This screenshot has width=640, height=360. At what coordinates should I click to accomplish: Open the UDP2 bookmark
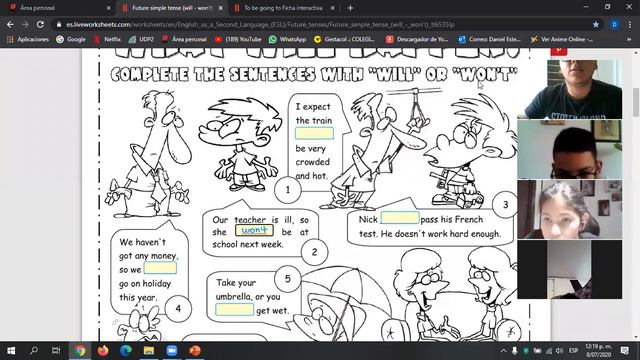[x=141, y=39]
